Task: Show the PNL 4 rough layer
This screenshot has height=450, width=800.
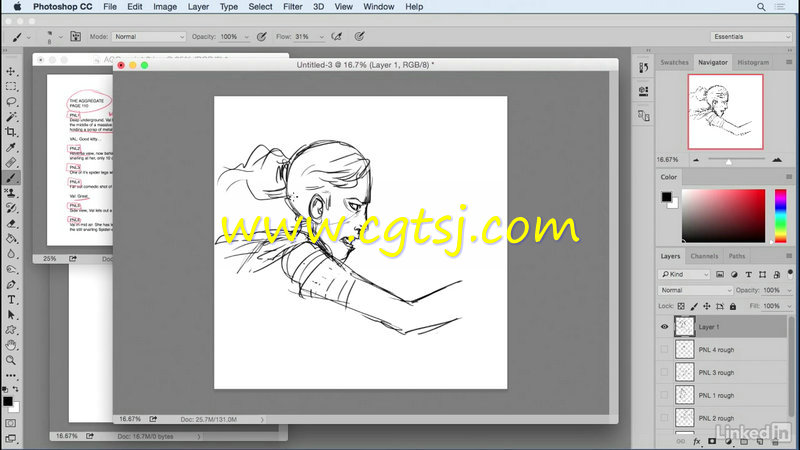Action: point(664,349)
